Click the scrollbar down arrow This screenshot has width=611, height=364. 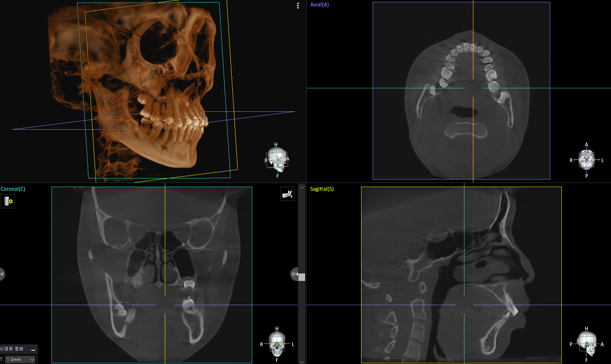click(302, 361)
